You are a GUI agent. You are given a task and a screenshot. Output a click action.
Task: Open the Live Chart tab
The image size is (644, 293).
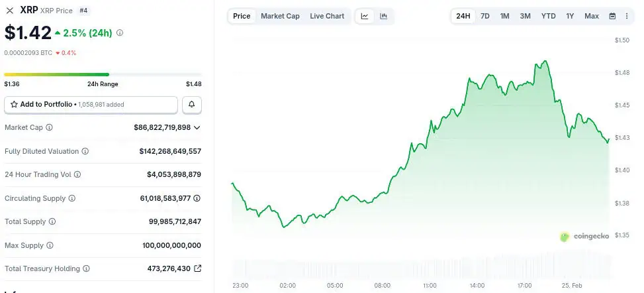click(327, 16)
